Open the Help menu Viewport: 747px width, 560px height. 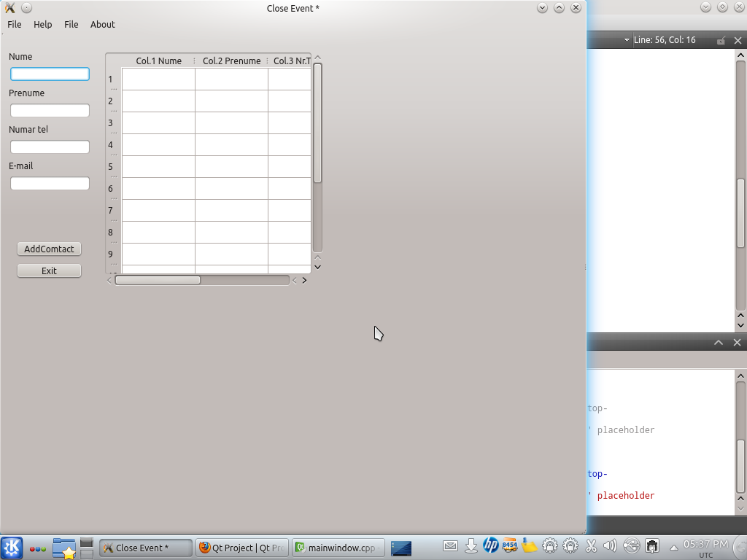click(x=42, y=24)
